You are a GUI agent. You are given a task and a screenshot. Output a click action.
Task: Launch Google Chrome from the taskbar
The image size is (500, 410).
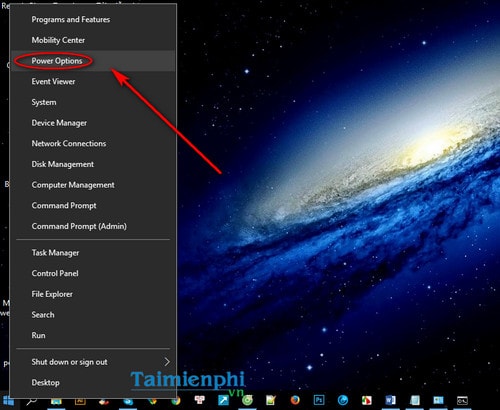tap(176, 400)
